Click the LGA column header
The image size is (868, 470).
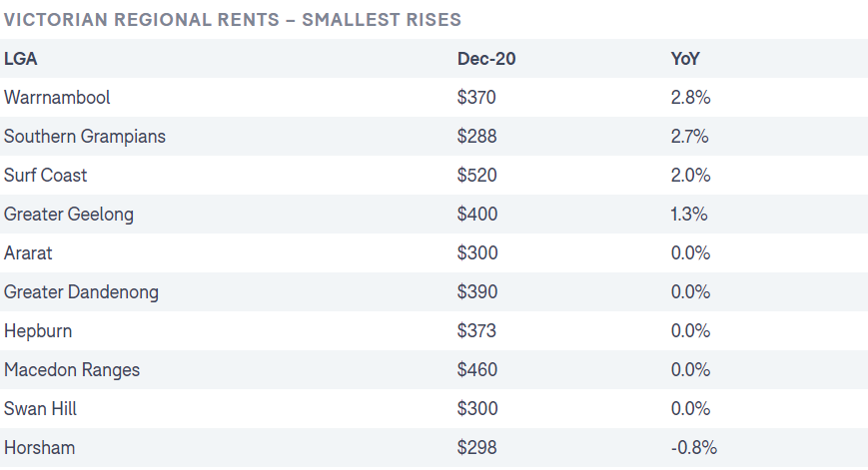click(21, 59)
